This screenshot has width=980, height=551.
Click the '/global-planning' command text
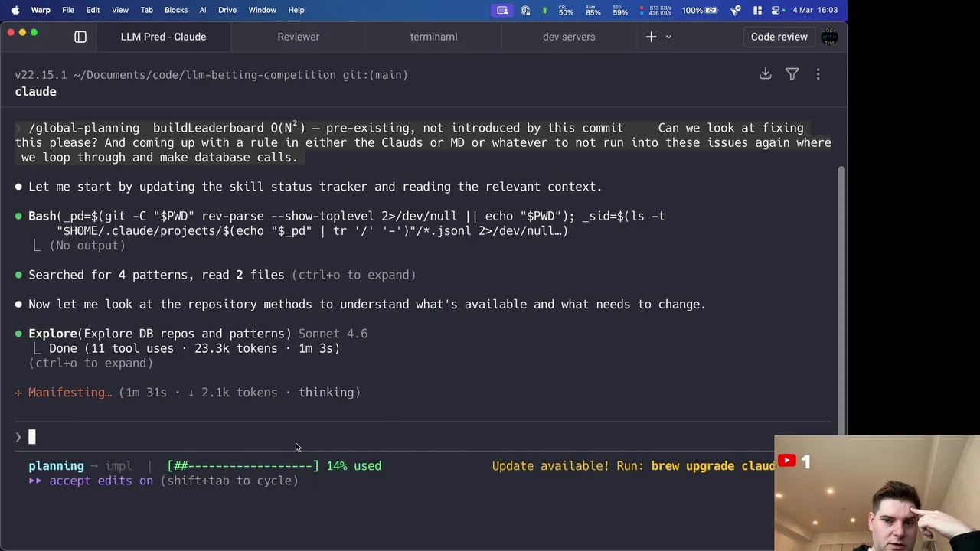click(x=84, y=128)
